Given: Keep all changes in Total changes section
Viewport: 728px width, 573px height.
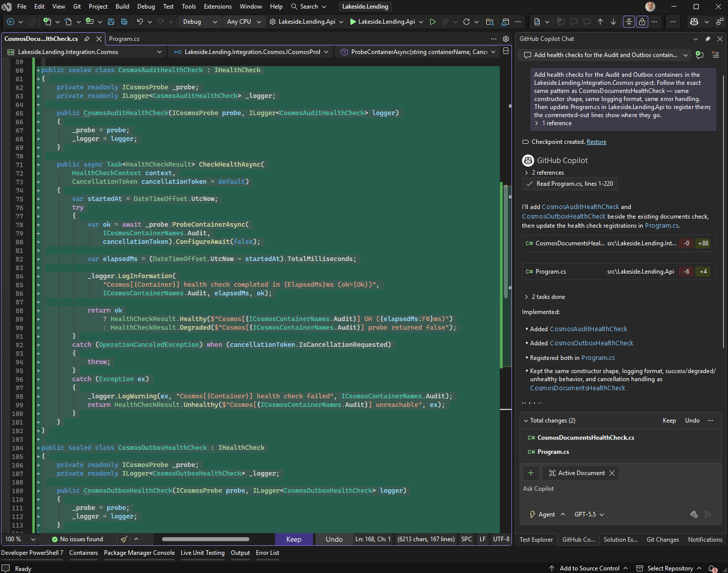Looking at the screenshot, I should pyautogui.click(x=669, y=421).
